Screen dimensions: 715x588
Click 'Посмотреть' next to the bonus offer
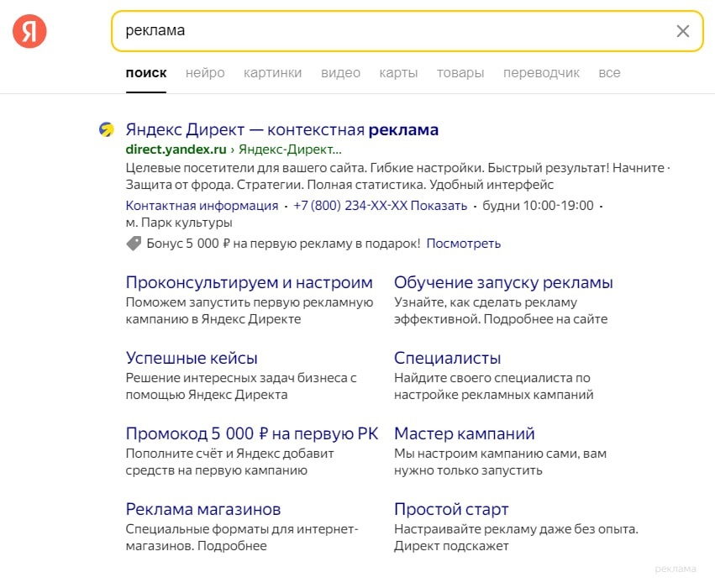[463, 244]
